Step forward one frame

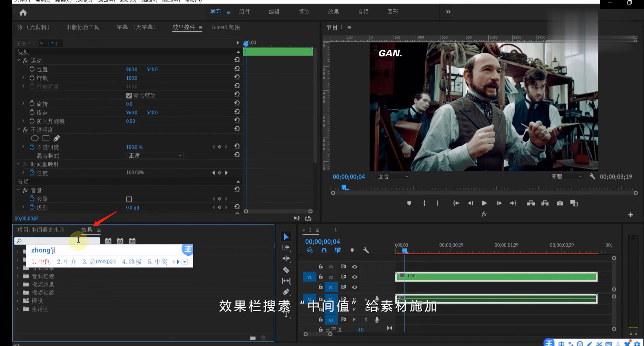click(499, 203)
